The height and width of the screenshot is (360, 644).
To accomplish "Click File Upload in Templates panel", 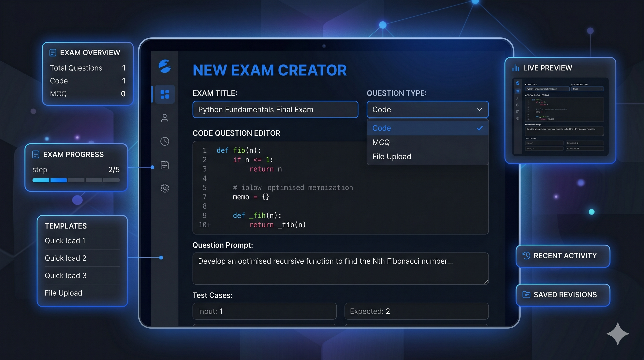I will pos(63,293).
